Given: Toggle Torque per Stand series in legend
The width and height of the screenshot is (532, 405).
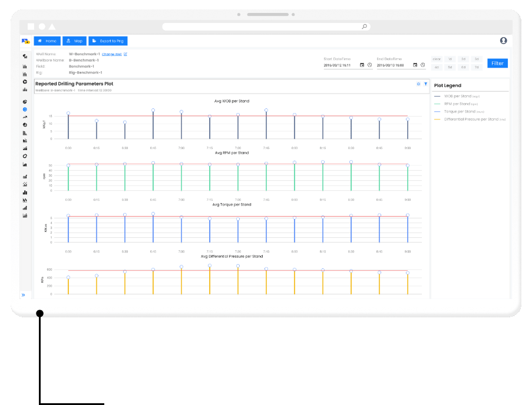Looking at the screenshot, I should [x=459, y=111].
